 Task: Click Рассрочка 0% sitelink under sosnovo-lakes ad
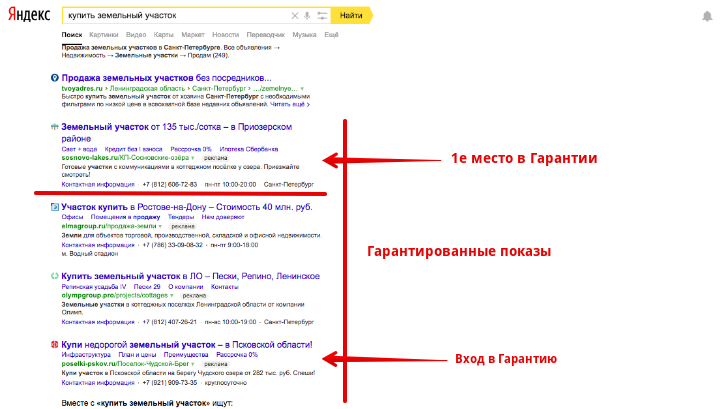[191, 149]
